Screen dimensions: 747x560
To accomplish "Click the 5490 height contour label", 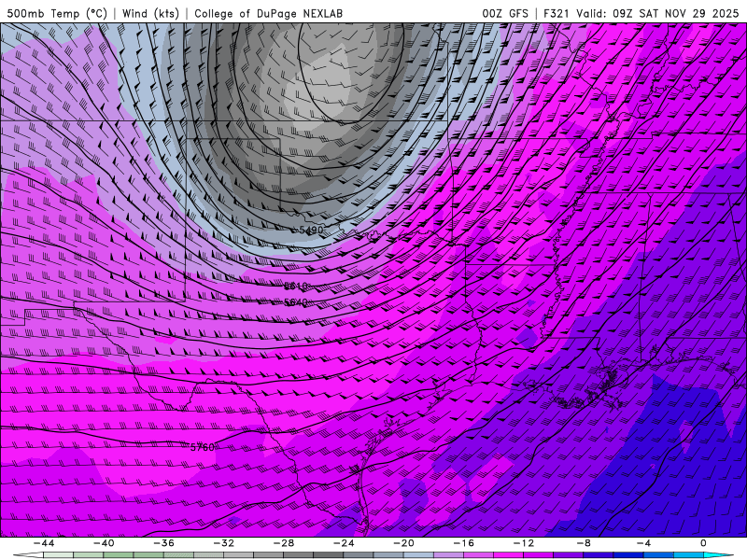I will point(311,230).
